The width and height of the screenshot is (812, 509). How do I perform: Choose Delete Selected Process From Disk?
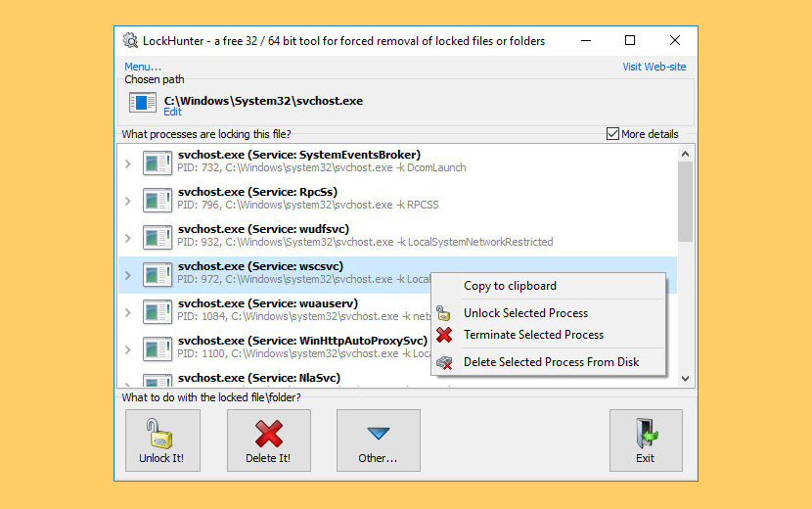click(x=549, y=362)
